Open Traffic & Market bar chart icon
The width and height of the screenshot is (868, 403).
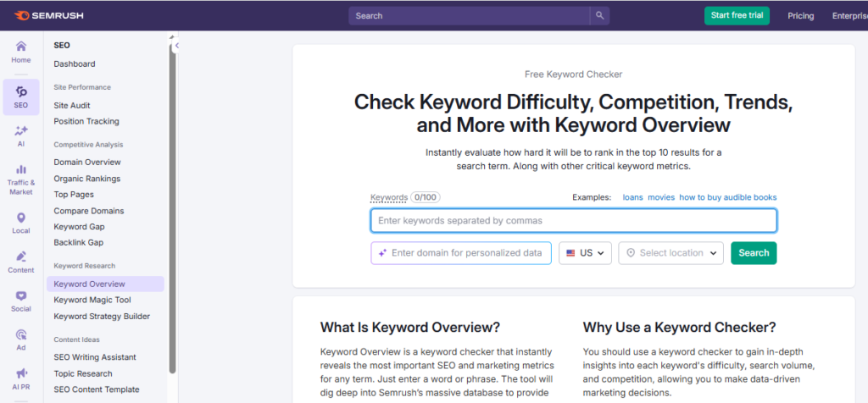[21, 170]
